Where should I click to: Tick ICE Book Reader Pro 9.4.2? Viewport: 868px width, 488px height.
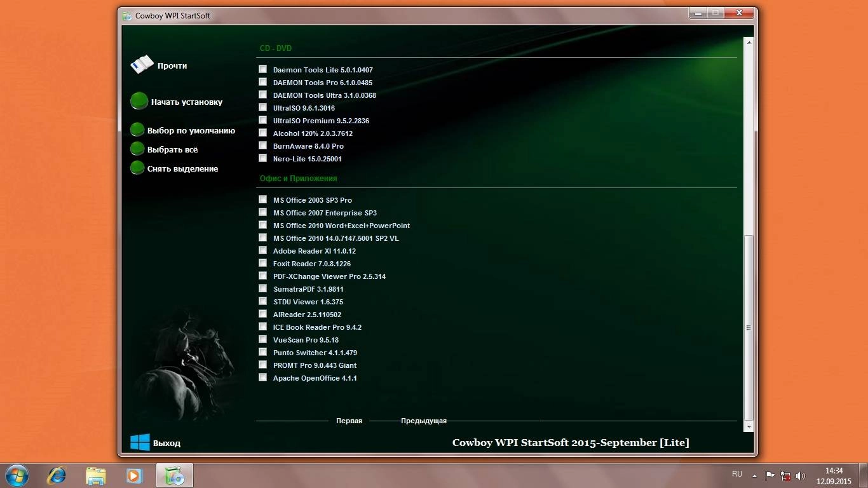click(x=262, y=327)
